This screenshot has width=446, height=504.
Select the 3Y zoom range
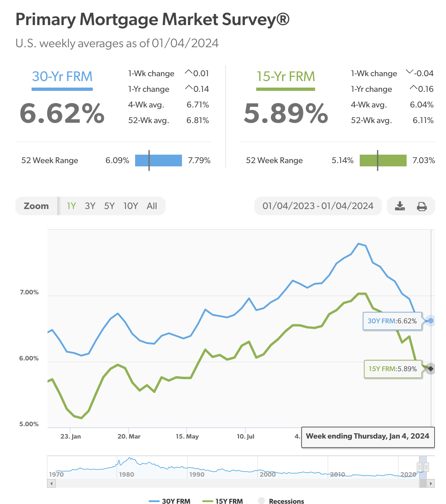click(x=90, y=206)
